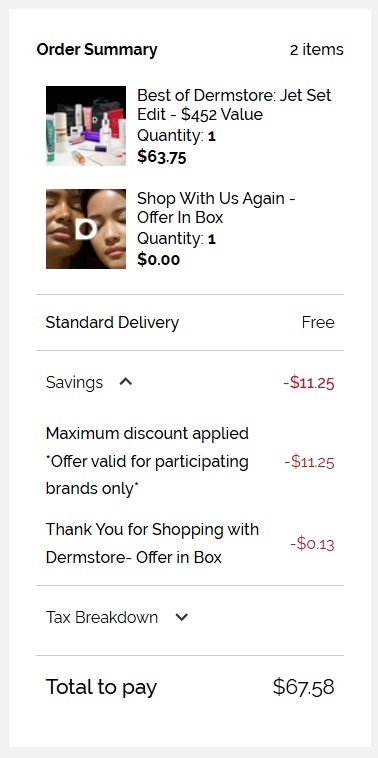The width and height of the screenshot is (378, 758).
Task: Click the Tax Breakdown label
Action: tap(102, 617)
